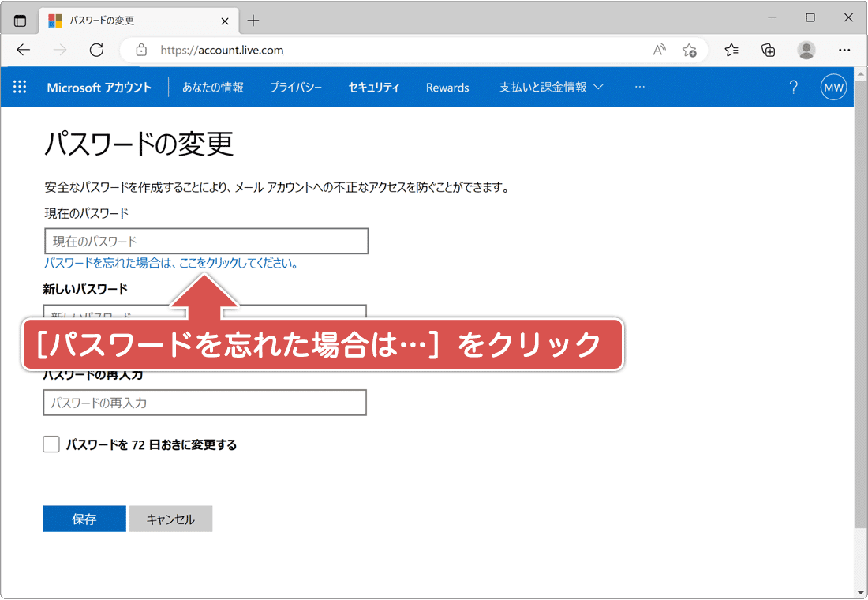Click the browser back arrow
Viewport: 868px width, 600px height.
pos(23,51)
